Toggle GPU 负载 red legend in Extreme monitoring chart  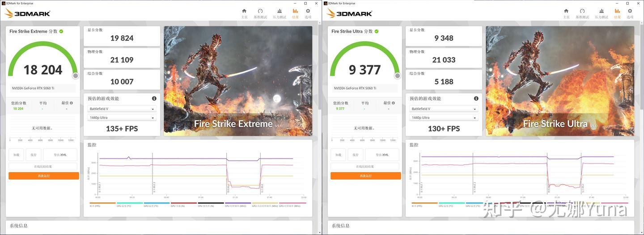point(184,204)
